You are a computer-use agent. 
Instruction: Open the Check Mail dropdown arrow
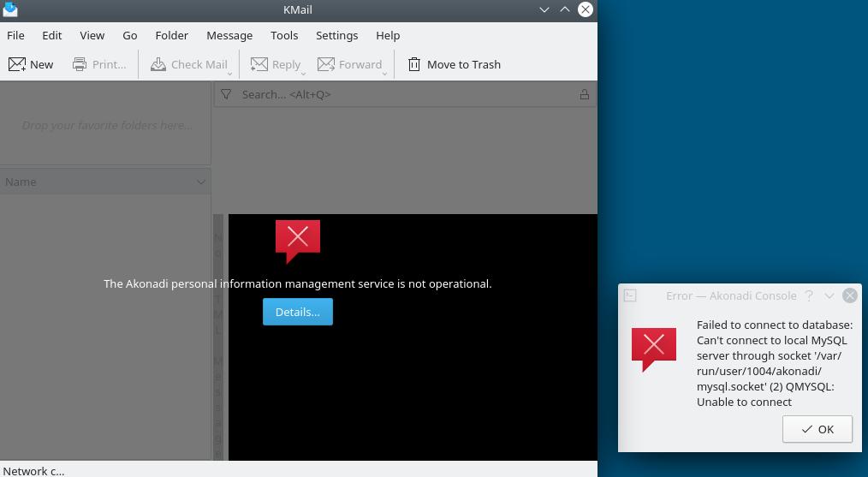click(x=229, y=73)
